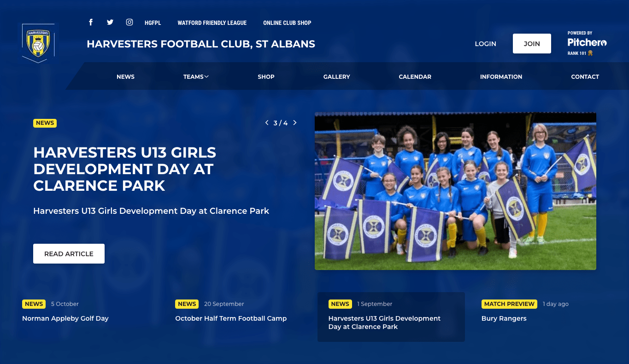629x364 pixels.
Task: Click the HGFPL link
Action: pos(153,23)
